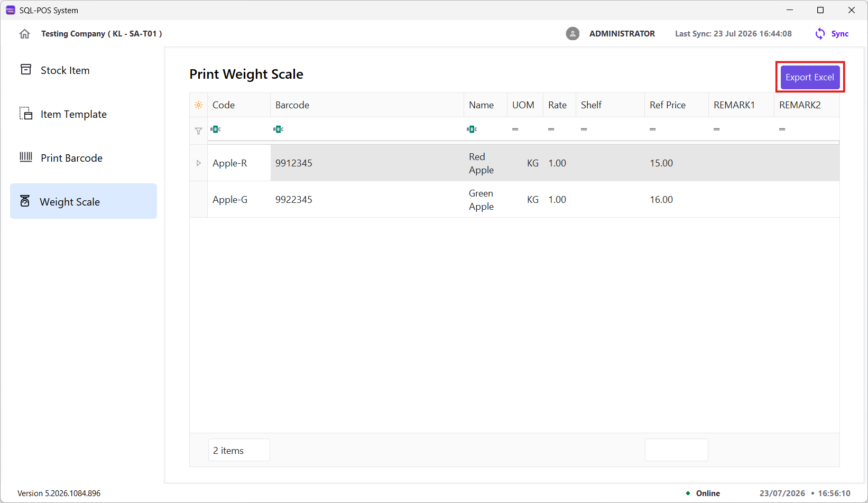Change REMARK2 filter equals operator
The height and width of the screenshot is (503, 868).
click(x=782, y=129)
